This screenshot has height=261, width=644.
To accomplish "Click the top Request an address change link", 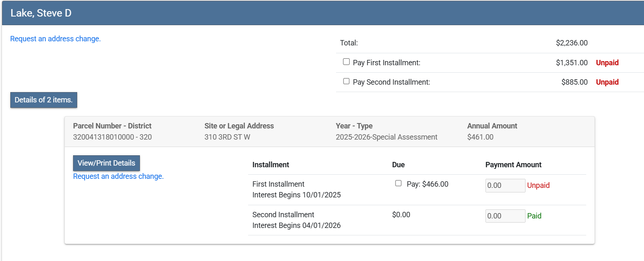I will click(55, 39).
